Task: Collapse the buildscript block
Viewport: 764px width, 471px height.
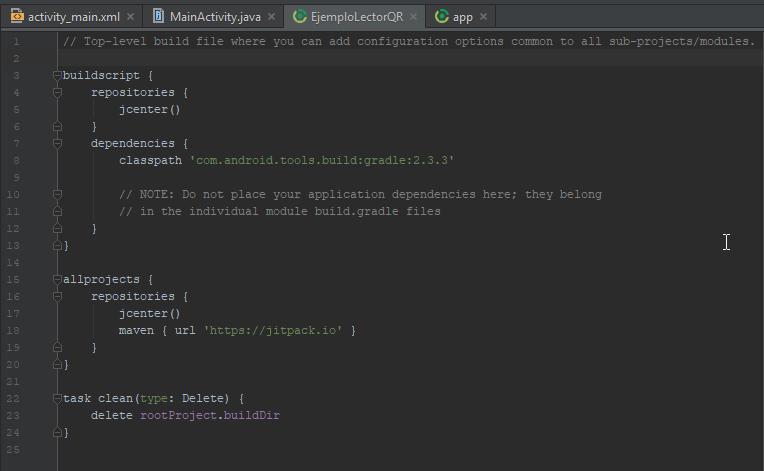Action: [58, 75]
